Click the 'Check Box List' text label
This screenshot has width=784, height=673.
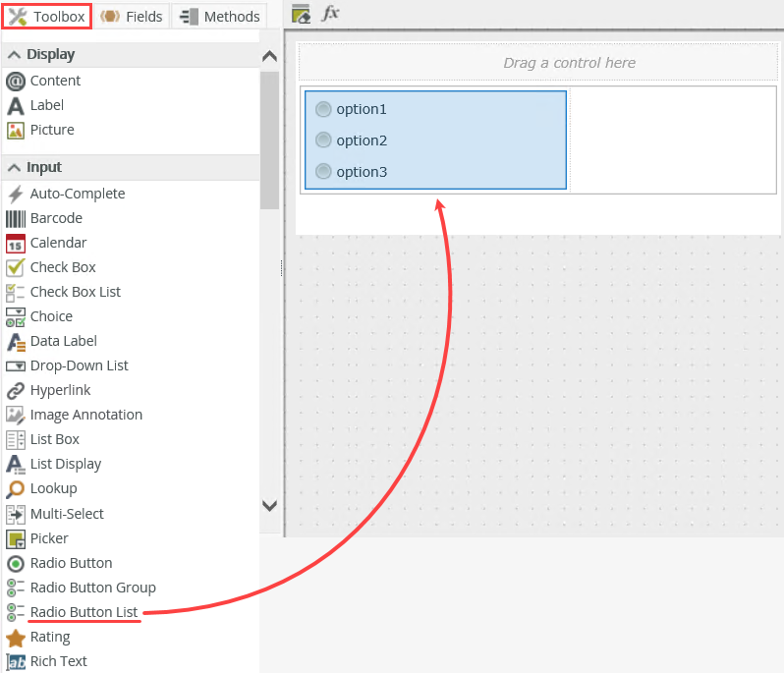click(76, 292)
